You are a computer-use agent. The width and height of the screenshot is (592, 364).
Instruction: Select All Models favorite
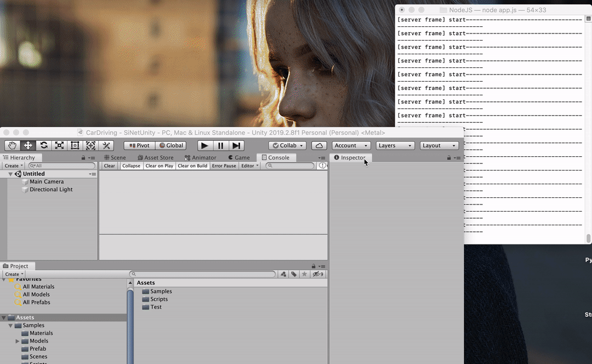click(36, 294)
